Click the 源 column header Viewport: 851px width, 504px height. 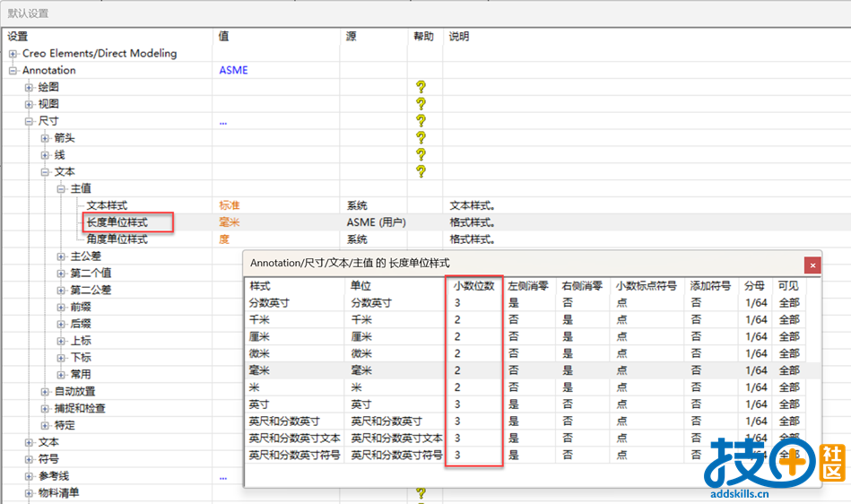point(352,37)
